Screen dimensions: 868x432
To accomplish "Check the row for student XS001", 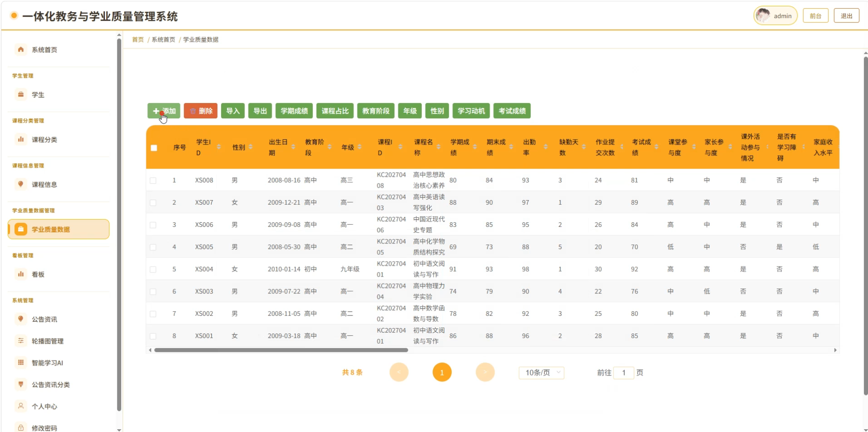I will pyautogui.click(x=153, y=336).
